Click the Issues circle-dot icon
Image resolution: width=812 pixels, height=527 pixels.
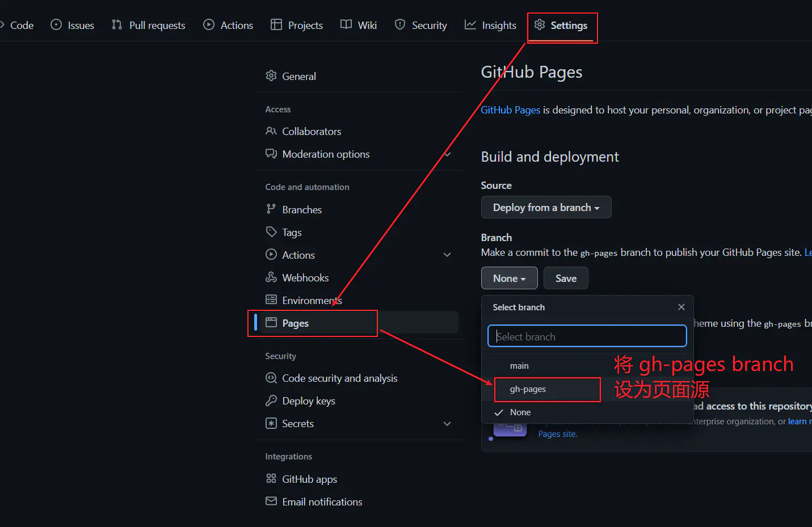pyautogui.click(x=56, y=24)
